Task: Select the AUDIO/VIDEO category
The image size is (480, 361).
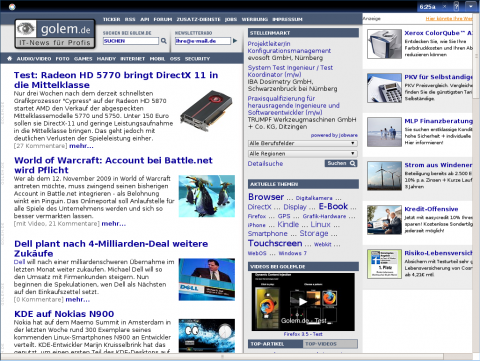Action: pyautogui.click(x=34, y=59)
